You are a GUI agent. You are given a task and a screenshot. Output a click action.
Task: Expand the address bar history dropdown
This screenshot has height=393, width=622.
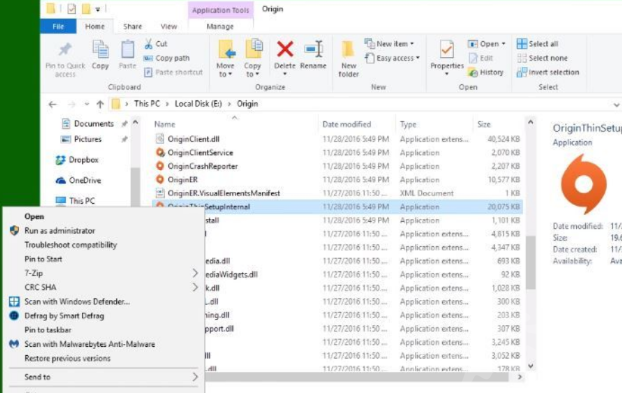pos(616,105)
